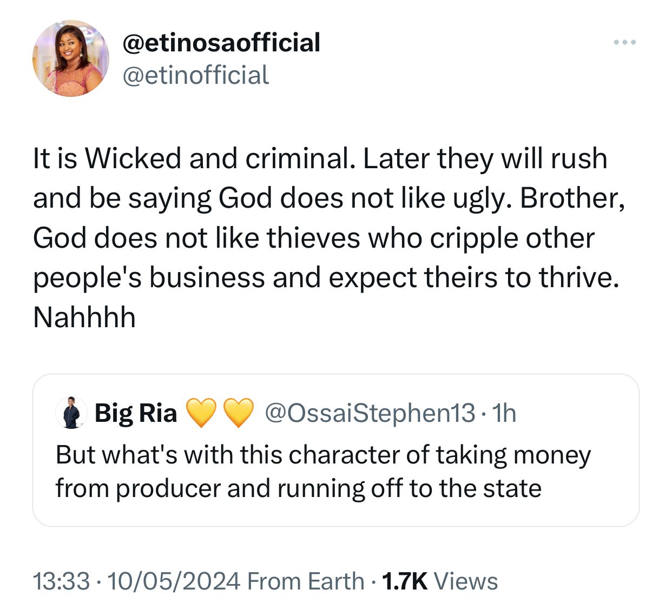Click the word Nahhhh in the tweet
This screenshot has width=672, height=616.
click(84, 317)
